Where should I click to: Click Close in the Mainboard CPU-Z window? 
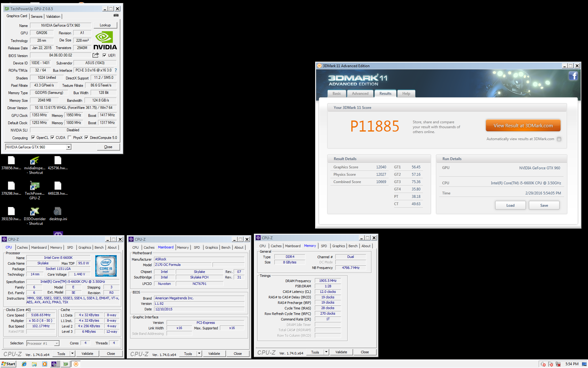238,354
